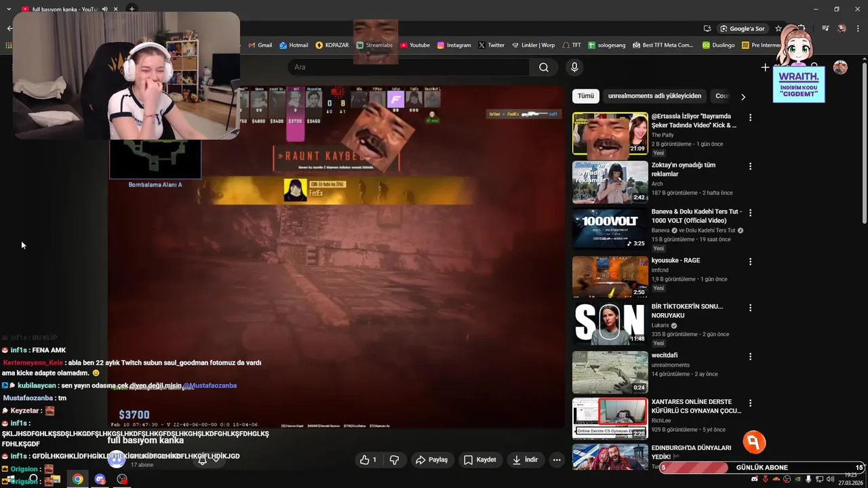Click the Google'a Sor button
868x488 pixels.
click(743, 28)
